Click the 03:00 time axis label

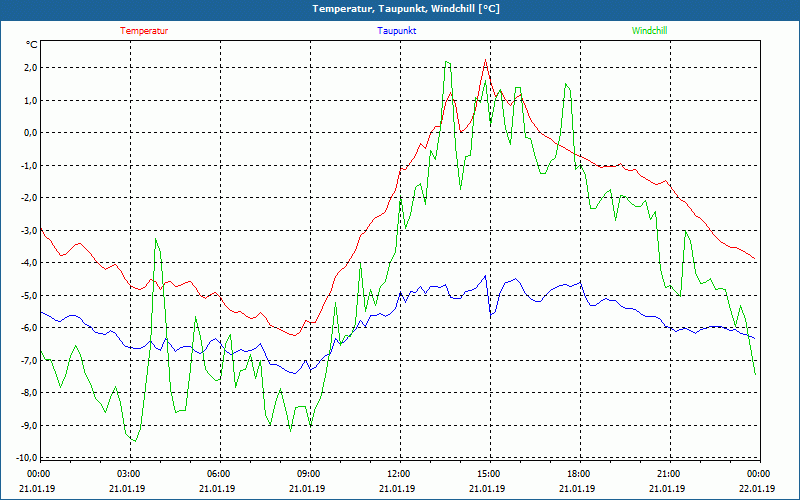pos(129,474)
